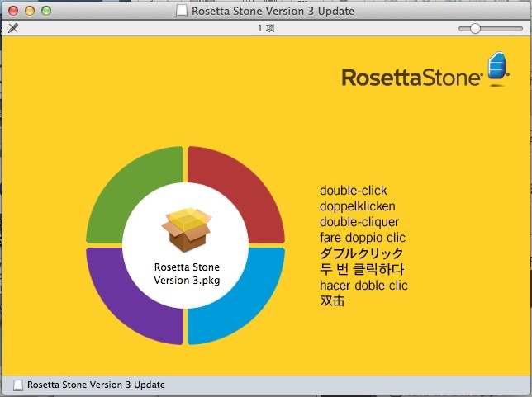The height and width of the screenshot is (397, 532).
Task: Click the "double-click" instruction text
Action: tap(354, 191)
